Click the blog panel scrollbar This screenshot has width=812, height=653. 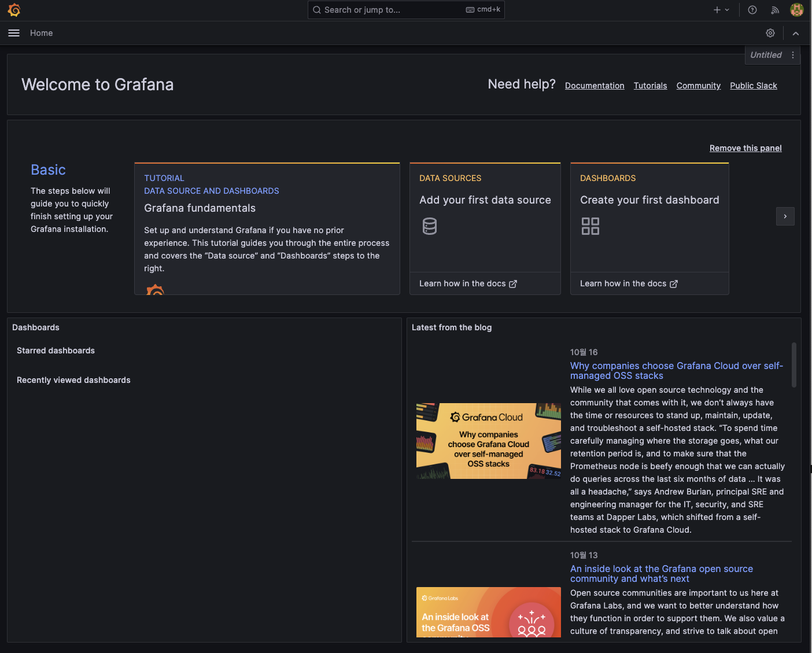(794, 365)
